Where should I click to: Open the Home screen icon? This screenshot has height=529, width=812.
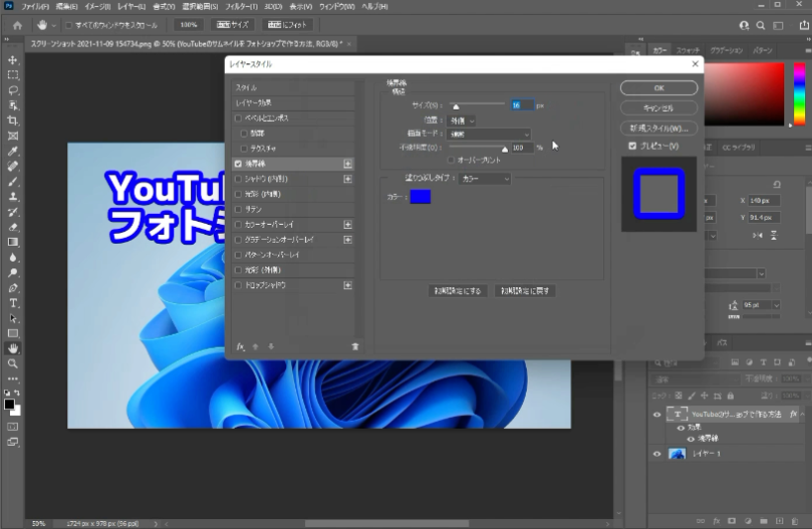pos(17,25)
